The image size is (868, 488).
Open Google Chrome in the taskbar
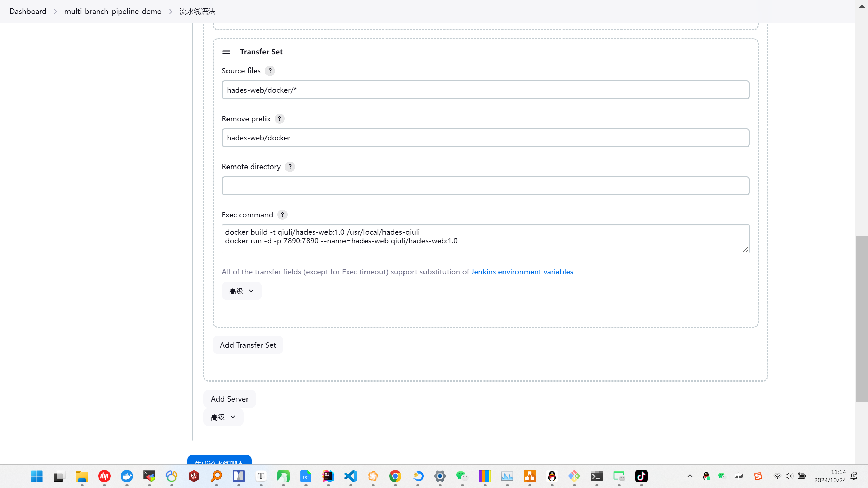(395, 476)
